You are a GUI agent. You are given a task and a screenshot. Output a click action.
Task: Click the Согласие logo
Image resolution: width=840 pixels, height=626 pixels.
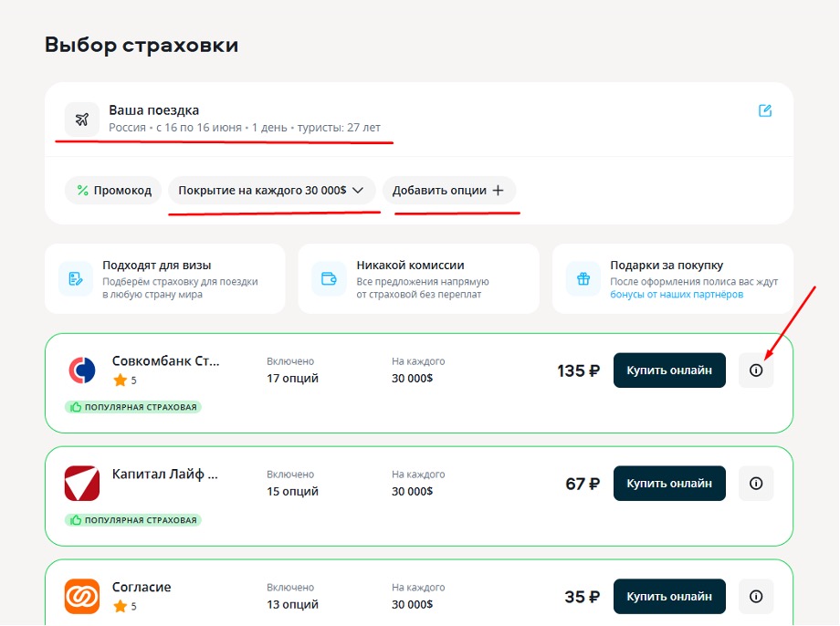(x=82, y=596)
